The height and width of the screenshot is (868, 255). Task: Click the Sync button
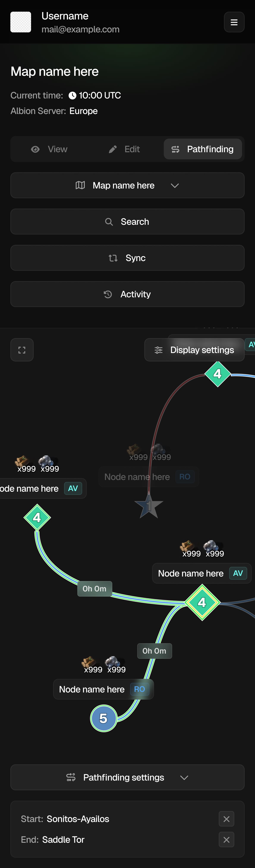[127, 258]
